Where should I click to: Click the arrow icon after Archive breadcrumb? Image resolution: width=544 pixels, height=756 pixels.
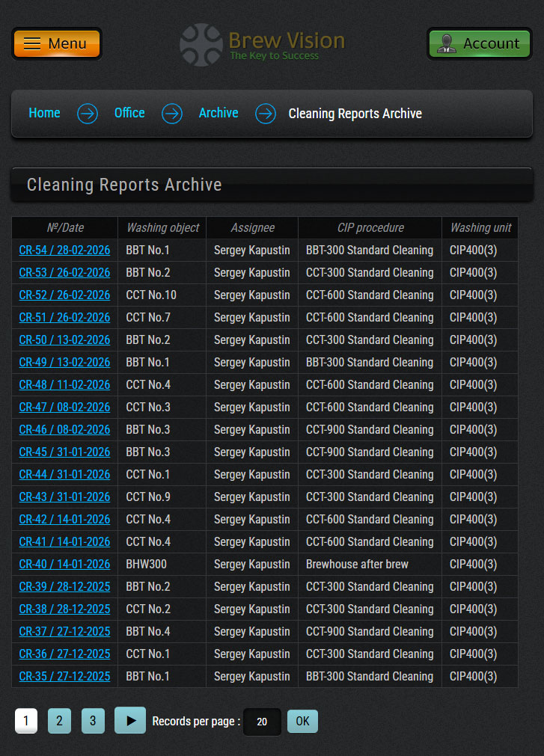(266, 114)
